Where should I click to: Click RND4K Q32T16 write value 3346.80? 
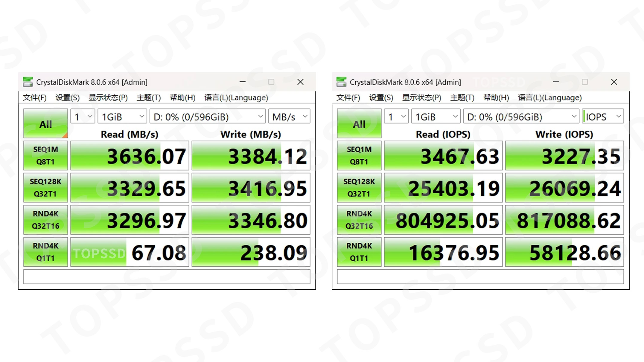tap(251, 220)
